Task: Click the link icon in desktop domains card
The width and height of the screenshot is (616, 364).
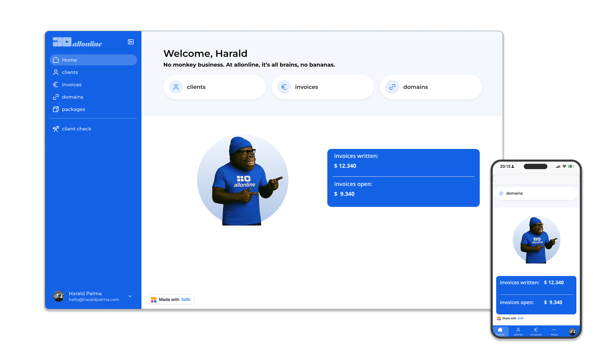Action: tap(392, 87)
